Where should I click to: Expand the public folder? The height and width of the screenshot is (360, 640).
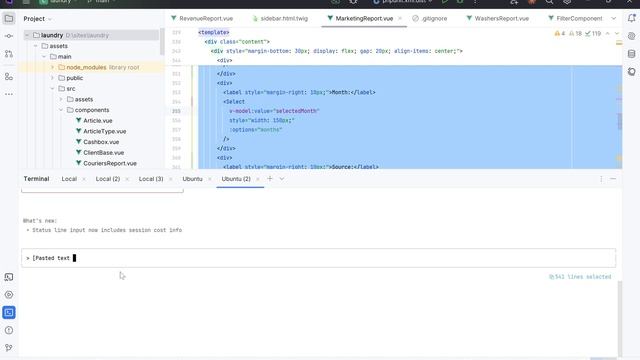[53, 78]
